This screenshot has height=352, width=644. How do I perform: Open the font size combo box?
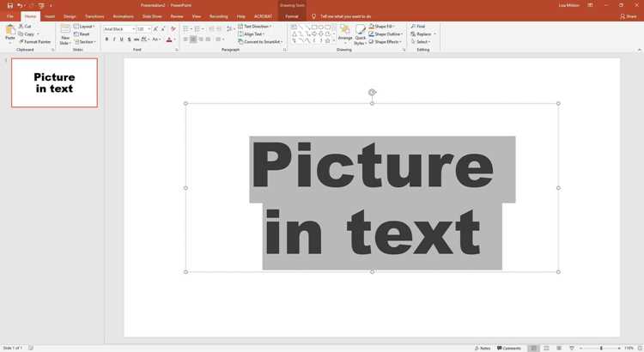click(x=143, y=29)
